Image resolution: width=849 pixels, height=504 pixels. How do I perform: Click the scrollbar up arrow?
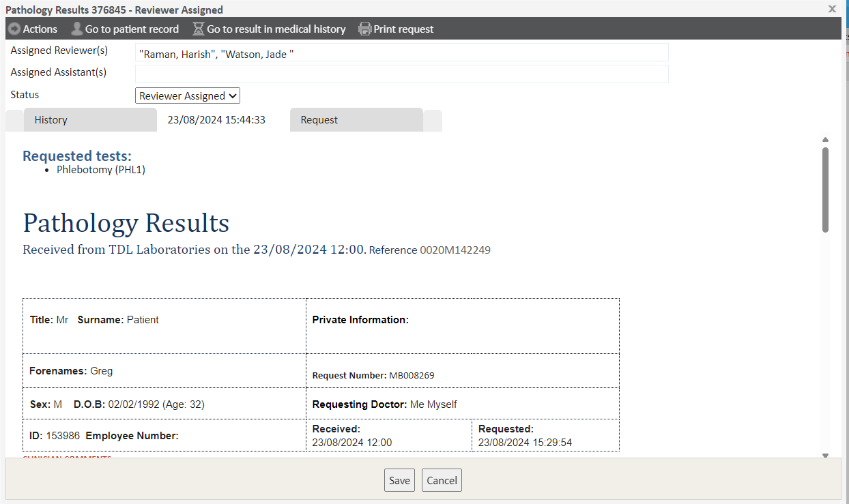coord(825,140)
